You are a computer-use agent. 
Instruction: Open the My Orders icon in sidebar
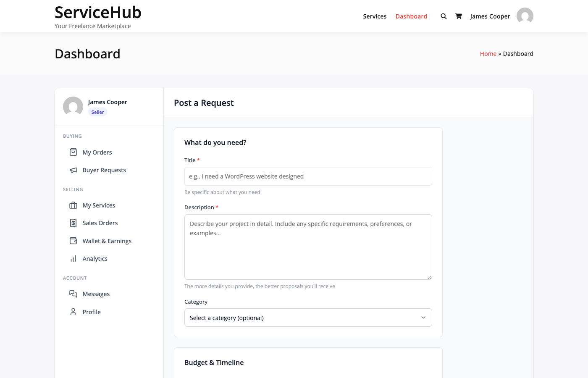[73, 152]
